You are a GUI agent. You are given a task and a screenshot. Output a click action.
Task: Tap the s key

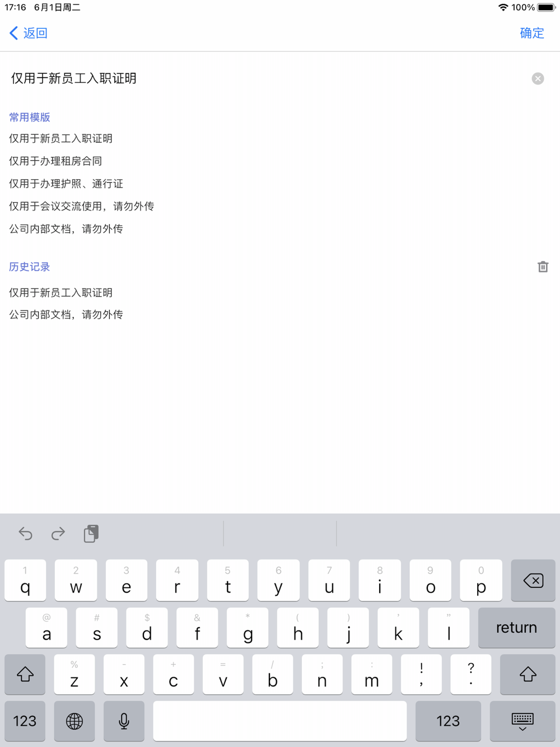pyautogui.click(x=97, y=627)
